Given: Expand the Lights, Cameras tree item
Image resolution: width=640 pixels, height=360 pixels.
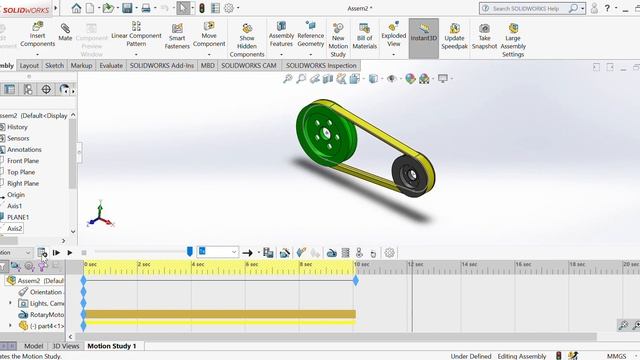Looking at the screenshot, I should pyautogui.click(x=10, y=303).
